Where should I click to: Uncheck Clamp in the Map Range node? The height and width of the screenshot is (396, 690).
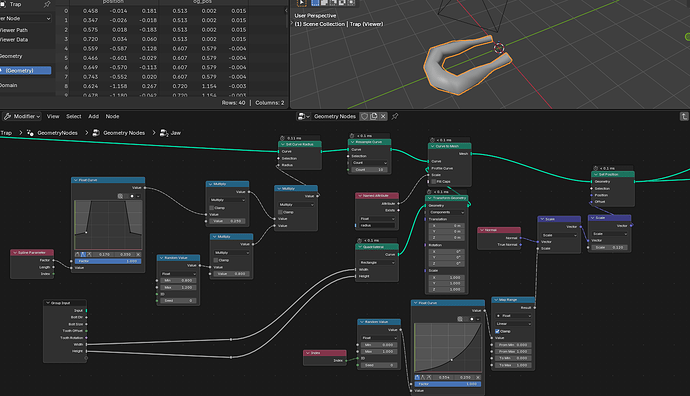point(497,331)
